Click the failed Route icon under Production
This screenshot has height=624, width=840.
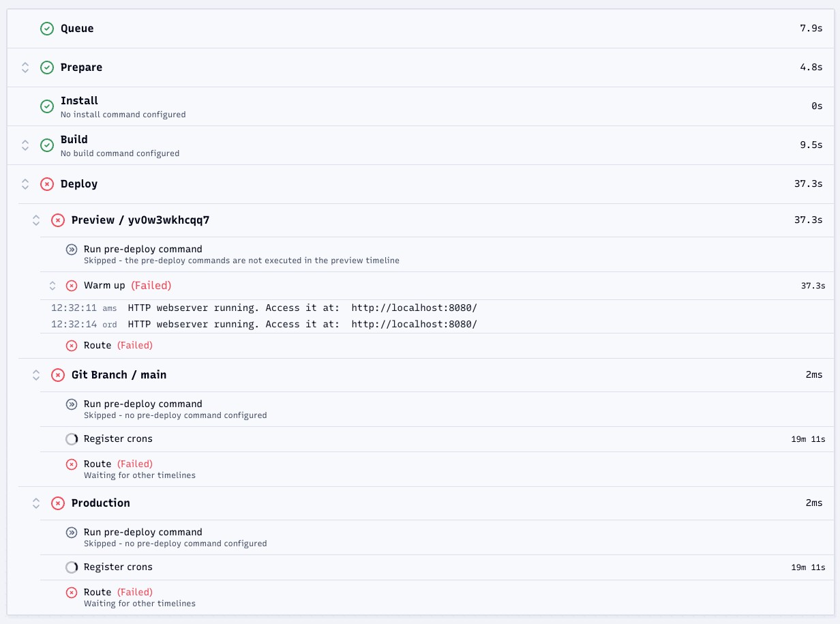click(x=72, y=593)
